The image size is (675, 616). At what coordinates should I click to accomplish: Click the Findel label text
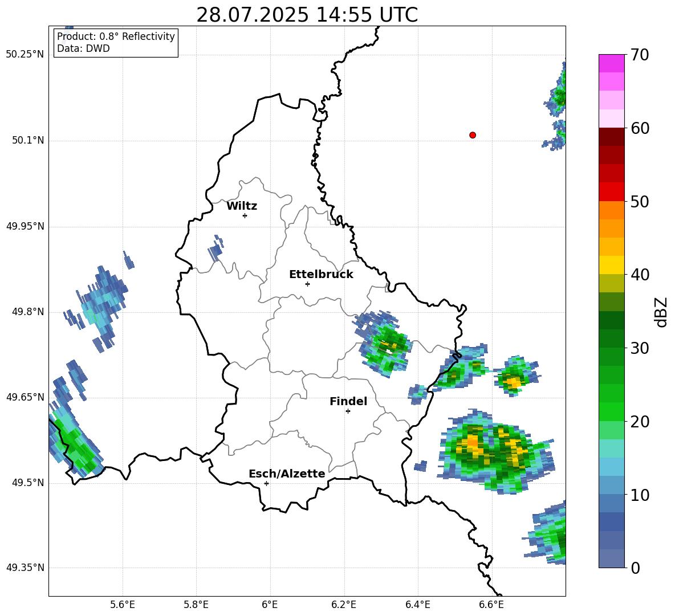click(x=348, y=401)
